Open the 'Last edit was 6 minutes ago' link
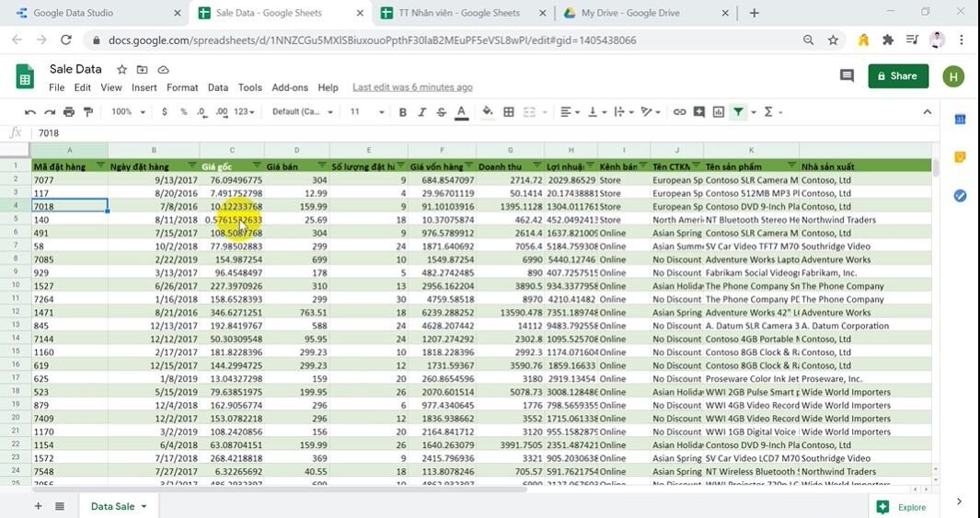 point(412,87)
